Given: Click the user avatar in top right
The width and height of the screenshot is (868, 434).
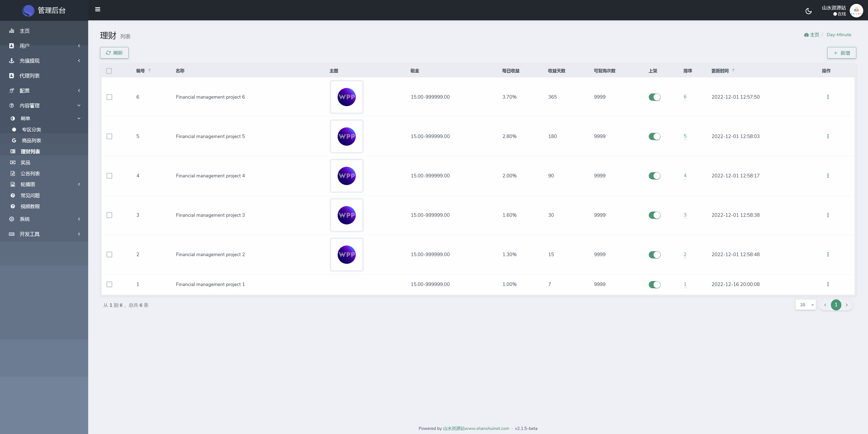Looking at the screenshot, I should point(856,10).
